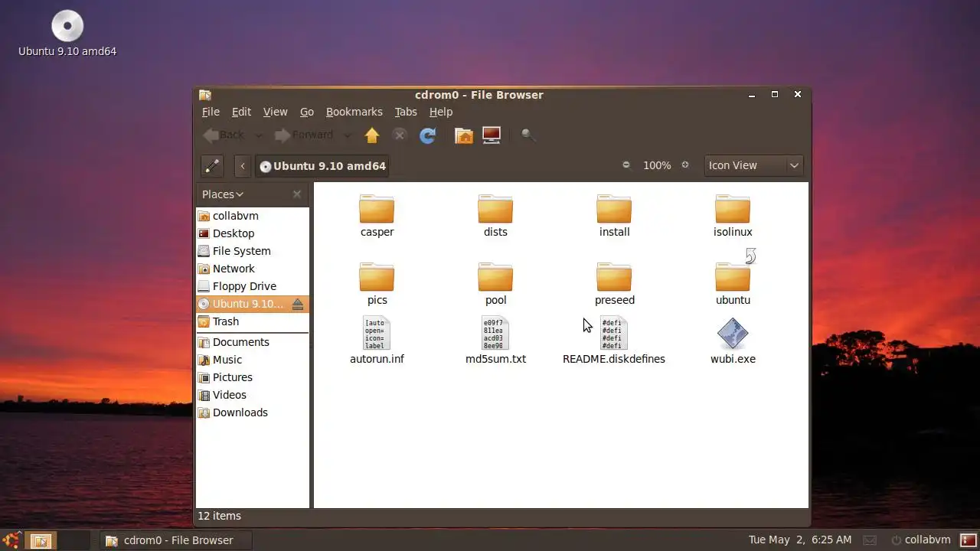This screenshot has width=980, height=551.
Task: Open Trash in Places
Action: tap(253, 321)
